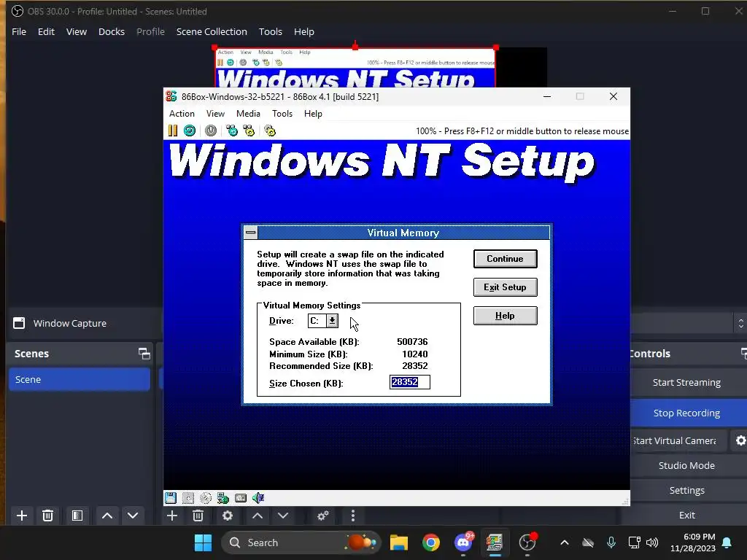
Task: Click Exit button in OBS Controls
Action: click(x=686, y=515)
